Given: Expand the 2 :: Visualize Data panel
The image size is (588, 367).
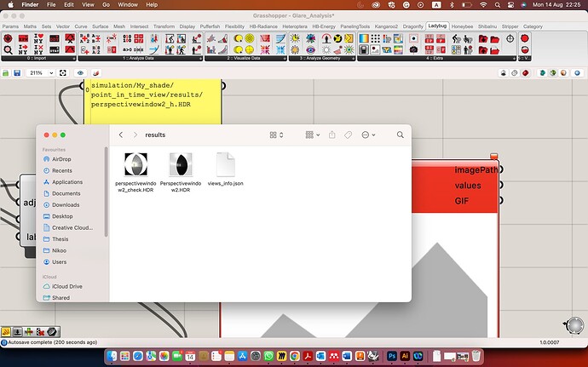Looking at the screenshot, I should (245, 59).
